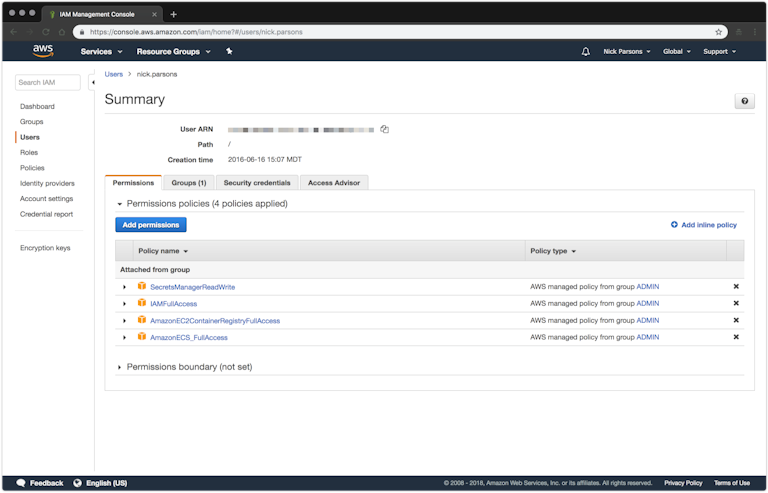
Task: Switch to the Groups (1) tab
Action: [189, 183]
